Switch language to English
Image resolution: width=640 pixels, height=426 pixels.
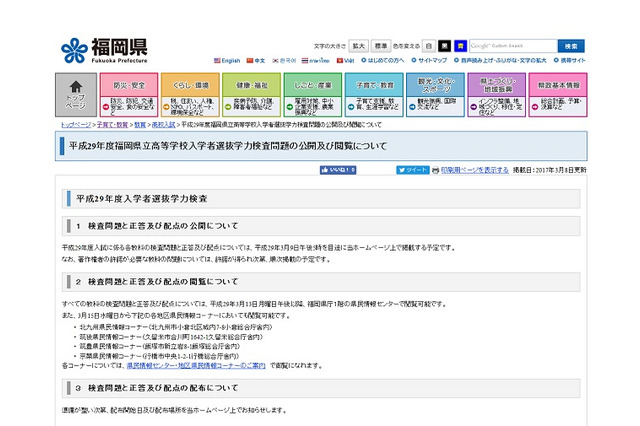[231, 60]
